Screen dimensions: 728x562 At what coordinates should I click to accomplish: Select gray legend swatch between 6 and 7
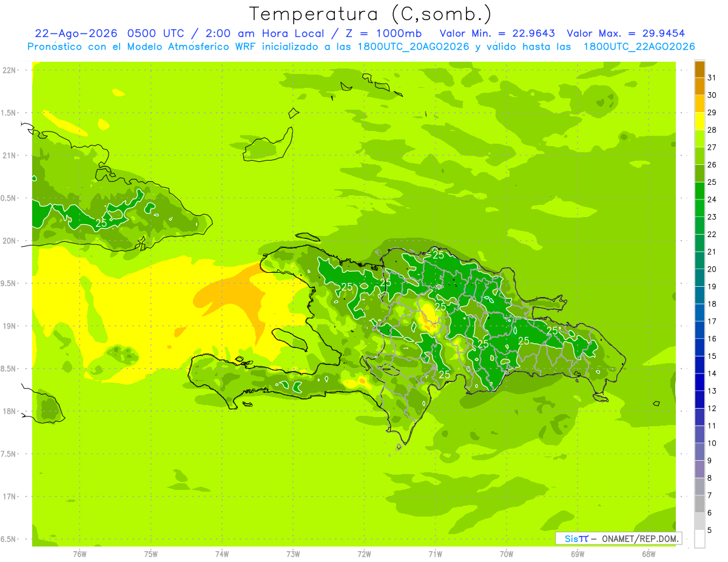(x=699, y=503)
